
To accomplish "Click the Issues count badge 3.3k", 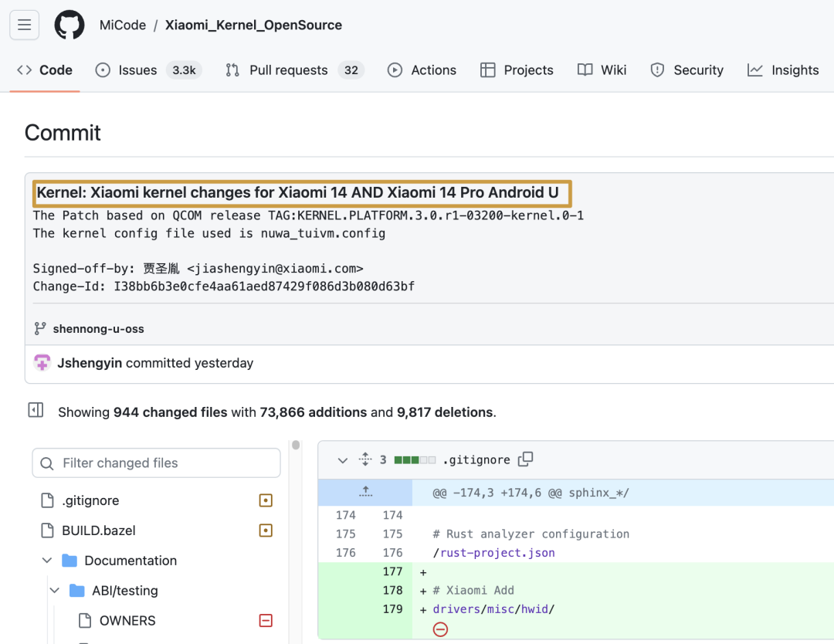I will coord(184,70).
